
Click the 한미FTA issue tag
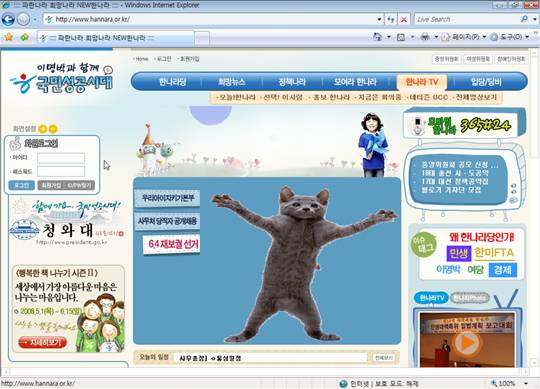[x=494, y=253]
